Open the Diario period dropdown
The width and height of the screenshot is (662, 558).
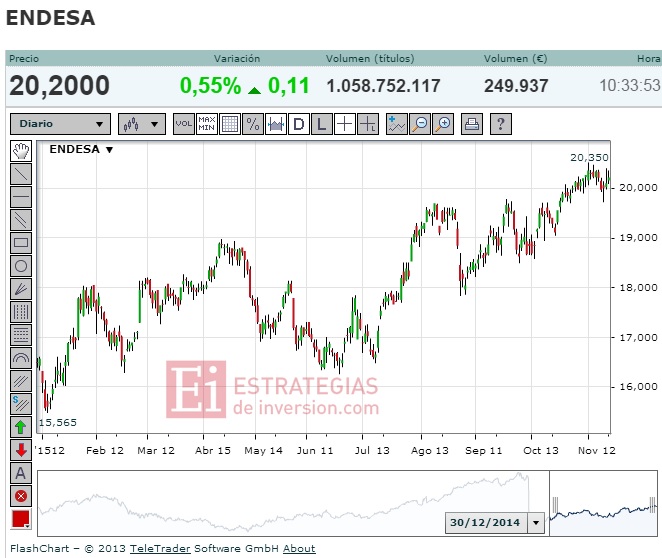click(x=60, y=124)
